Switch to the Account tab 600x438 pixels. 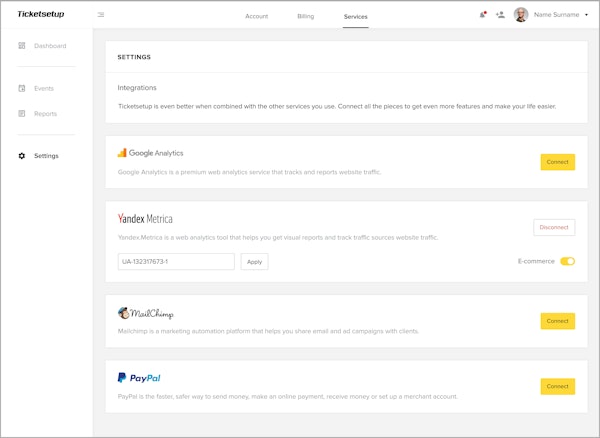[256, 16]
